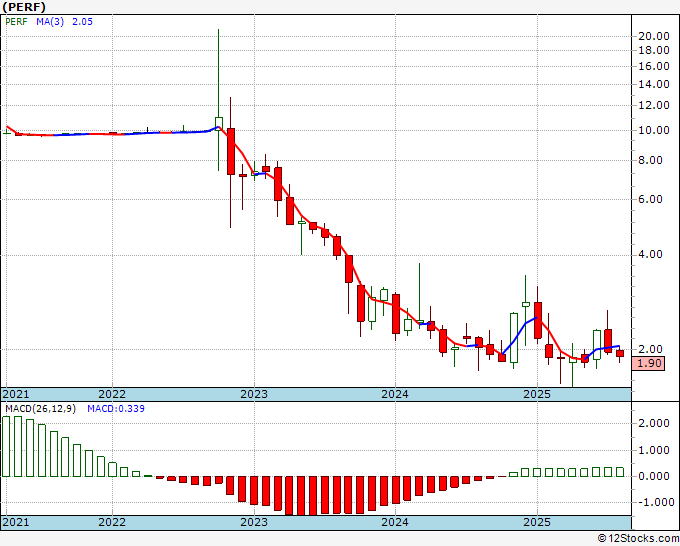Click the 6.00 price axis label
The width and height of the screenshot is (680, 546).
click(x=651, y=199)
